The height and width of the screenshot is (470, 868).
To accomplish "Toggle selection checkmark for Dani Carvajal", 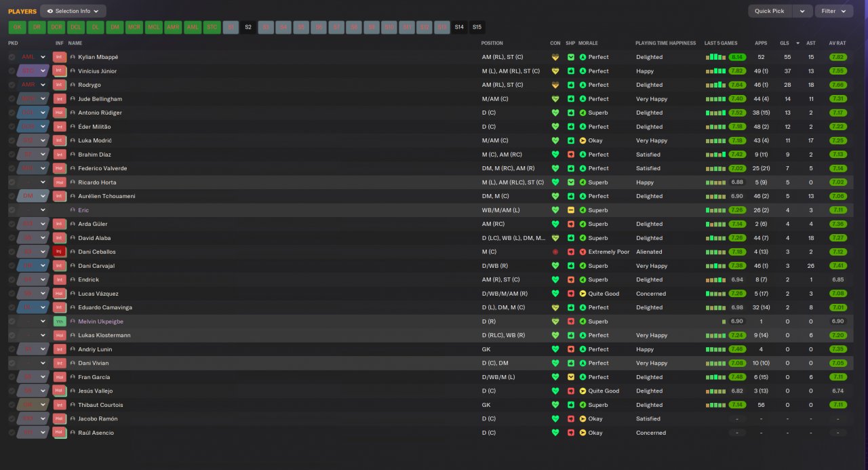I will [12, 266].
